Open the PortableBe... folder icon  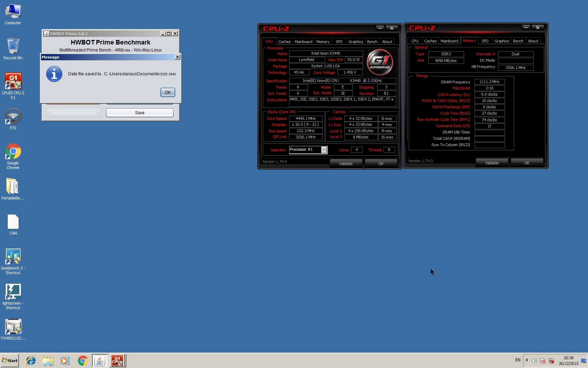click(x=13, y=189)
